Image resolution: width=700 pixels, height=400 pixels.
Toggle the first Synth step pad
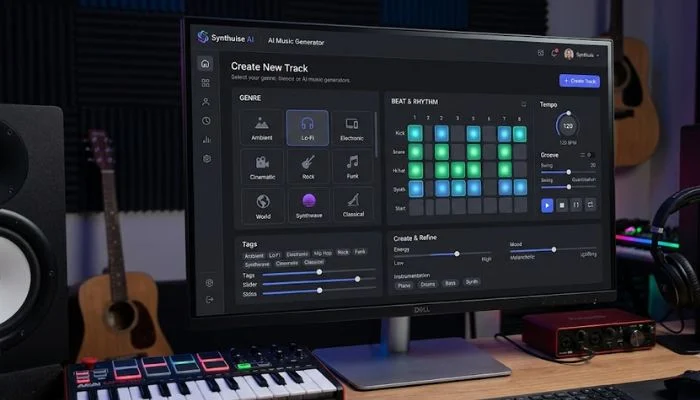pyautogui.click(x=416, y=188)
